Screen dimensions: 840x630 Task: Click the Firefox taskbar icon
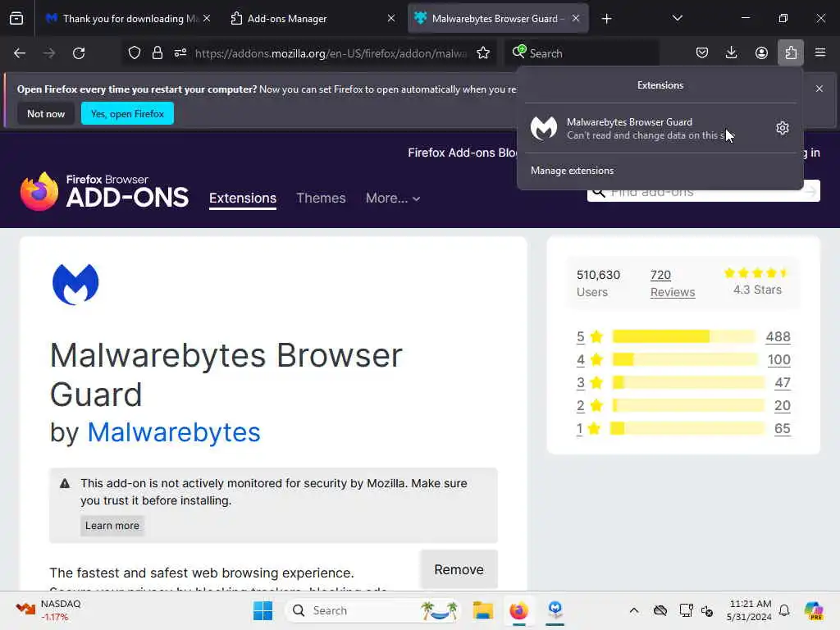(x=518, y=610)
